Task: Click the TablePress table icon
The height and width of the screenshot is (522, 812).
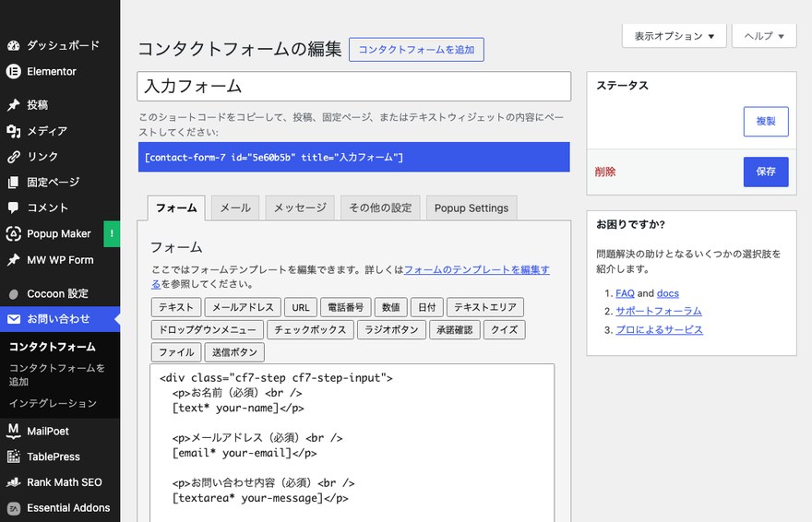Action: [x=14, y=457]
